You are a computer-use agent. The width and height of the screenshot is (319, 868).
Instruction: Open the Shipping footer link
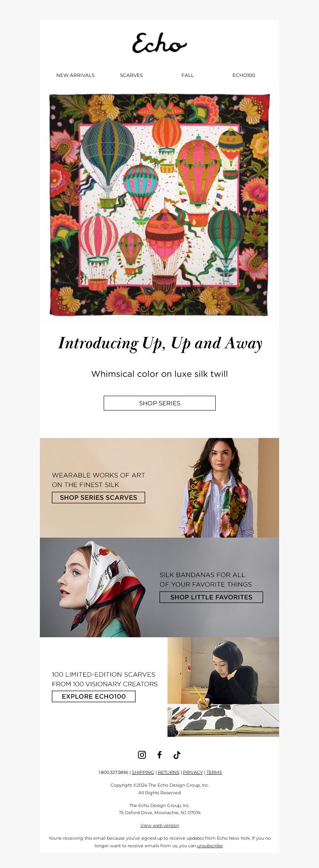(143, 772)
